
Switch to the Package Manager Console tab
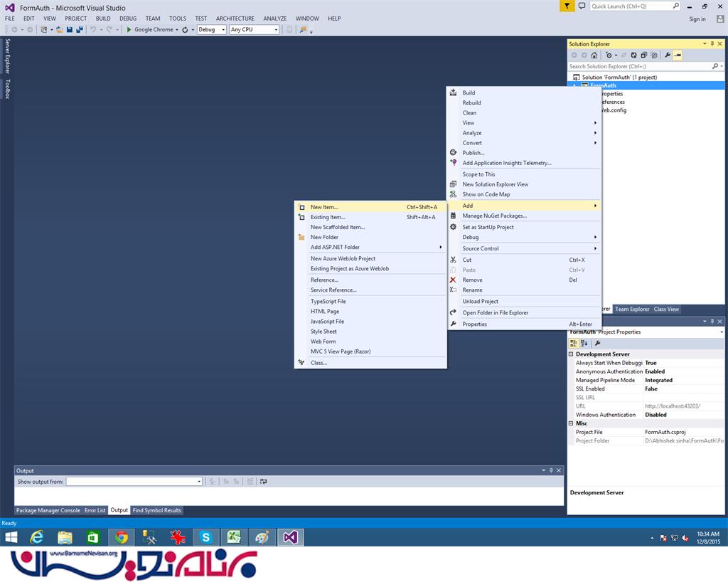click(48, 510)
